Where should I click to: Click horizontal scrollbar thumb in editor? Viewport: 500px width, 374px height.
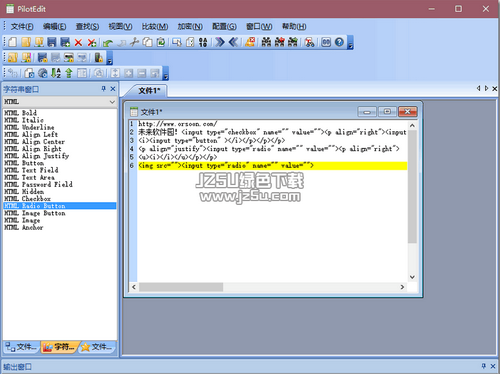pyautogui.click(x=181, y=287)
